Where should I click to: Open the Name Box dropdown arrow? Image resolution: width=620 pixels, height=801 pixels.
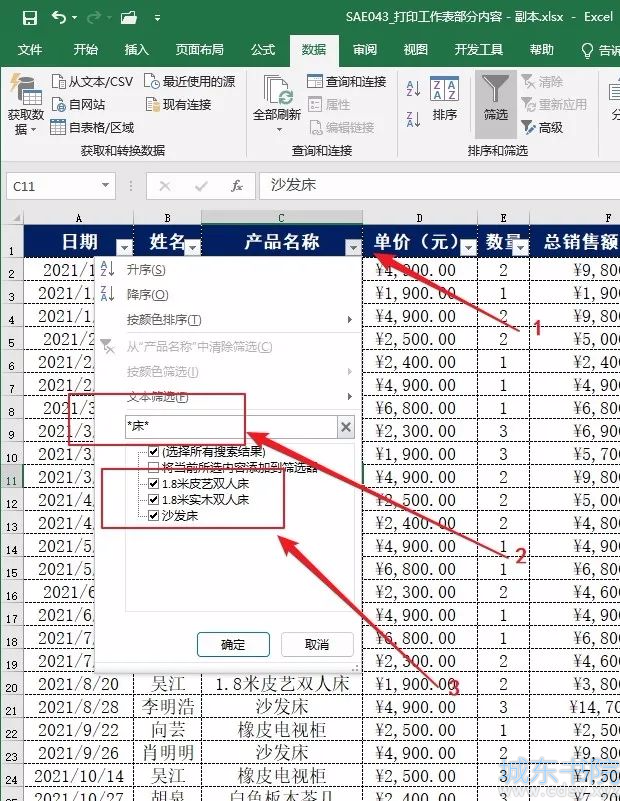tap(105, 185)
